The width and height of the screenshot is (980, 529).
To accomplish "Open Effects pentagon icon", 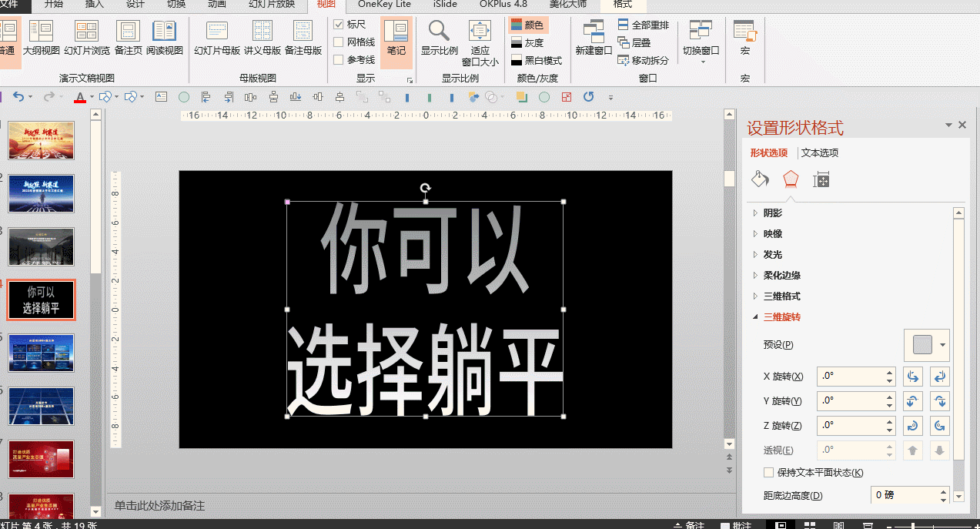I will 791,179.
